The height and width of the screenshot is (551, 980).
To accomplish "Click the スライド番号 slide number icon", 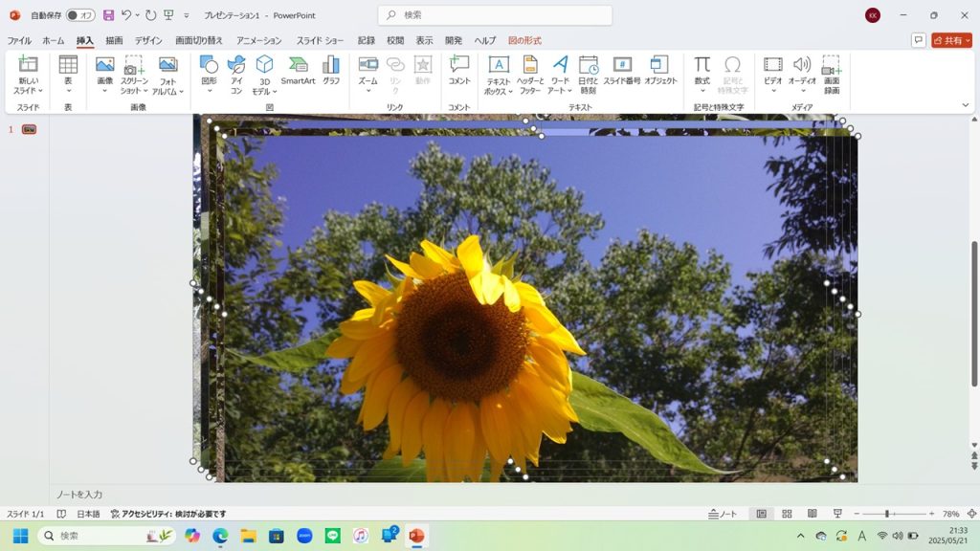I will 622,70.
